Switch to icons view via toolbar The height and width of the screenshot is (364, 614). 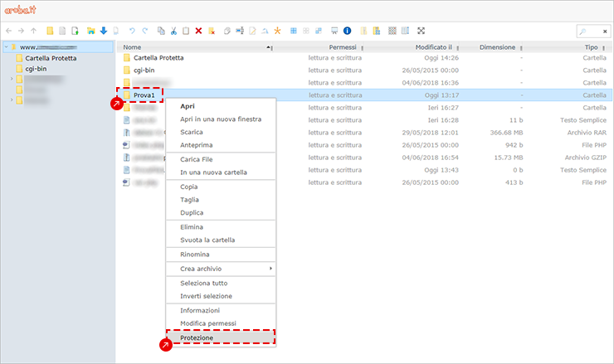pyautogui.click(x=392, y=31)
